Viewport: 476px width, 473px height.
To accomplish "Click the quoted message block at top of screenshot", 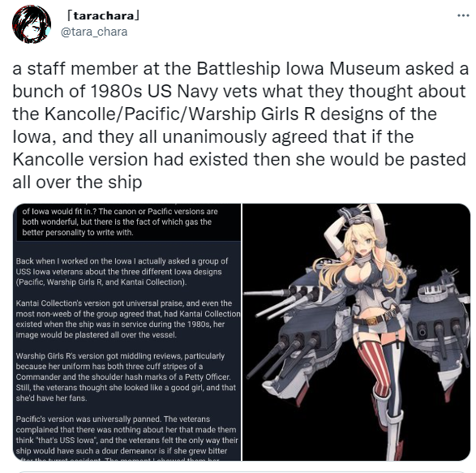I will tap(127, 222).
